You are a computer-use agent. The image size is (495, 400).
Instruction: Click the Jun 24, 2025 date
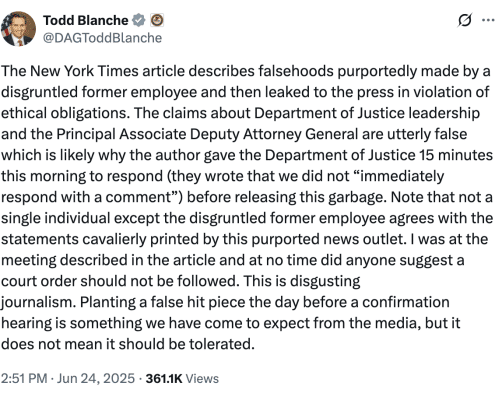[96, 378]
